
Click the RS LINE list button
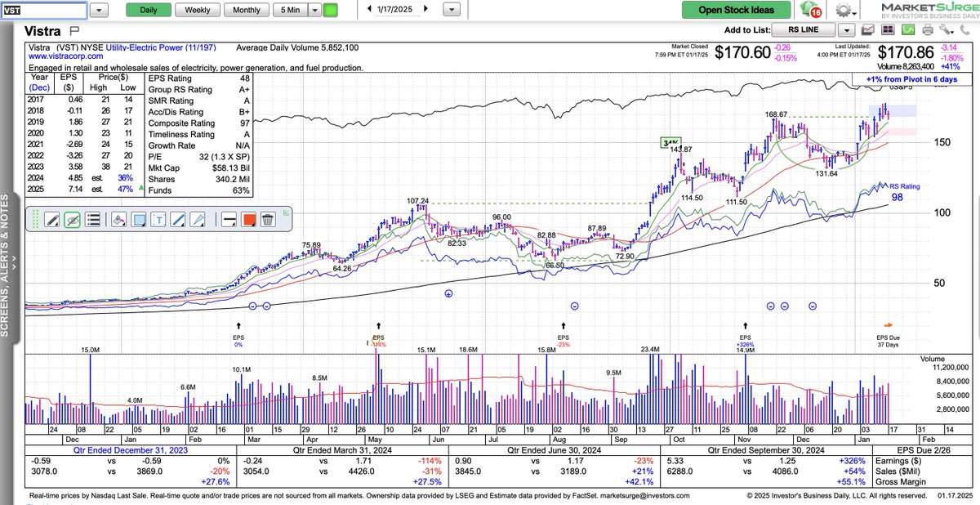(x=804, y=30)
